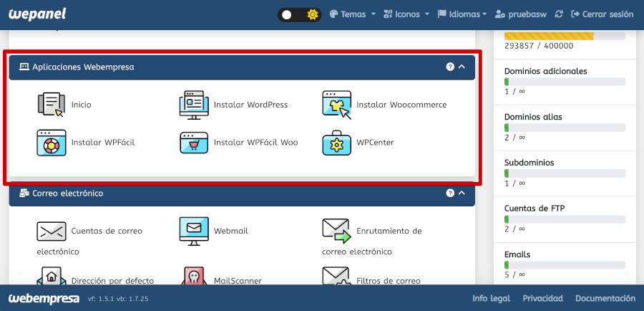Open Cuentas de correo electrónico envelope icon
This screenshot has height=311, width=644.
point(52,231)
